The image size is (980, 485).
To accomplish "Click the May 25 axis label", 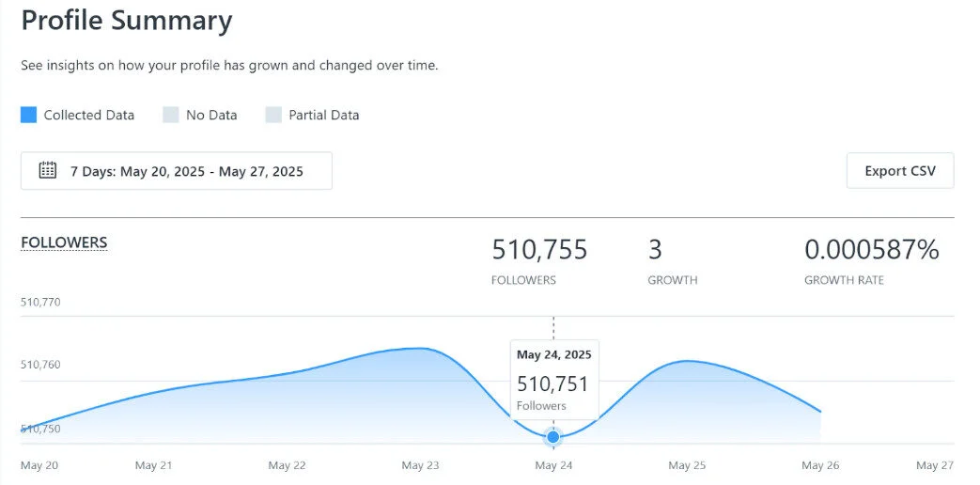I will (x=688, y=465).
